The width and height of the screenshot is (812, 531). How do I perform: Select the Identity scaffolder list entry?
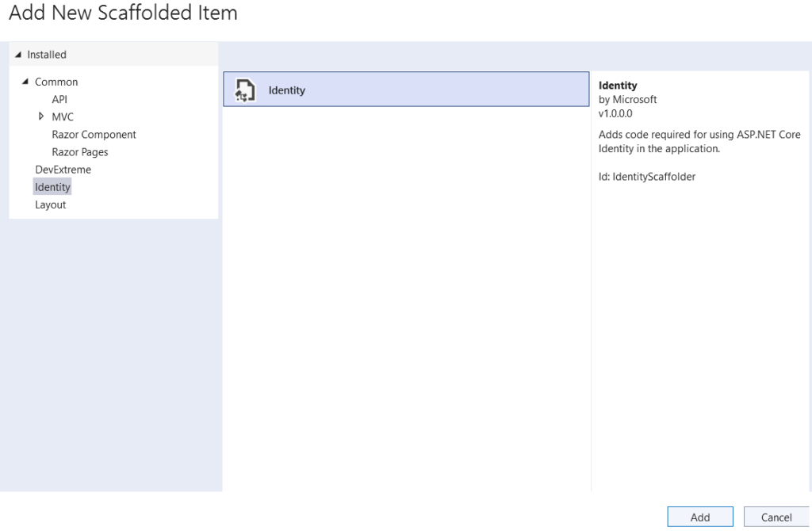[x=406, y=90]
